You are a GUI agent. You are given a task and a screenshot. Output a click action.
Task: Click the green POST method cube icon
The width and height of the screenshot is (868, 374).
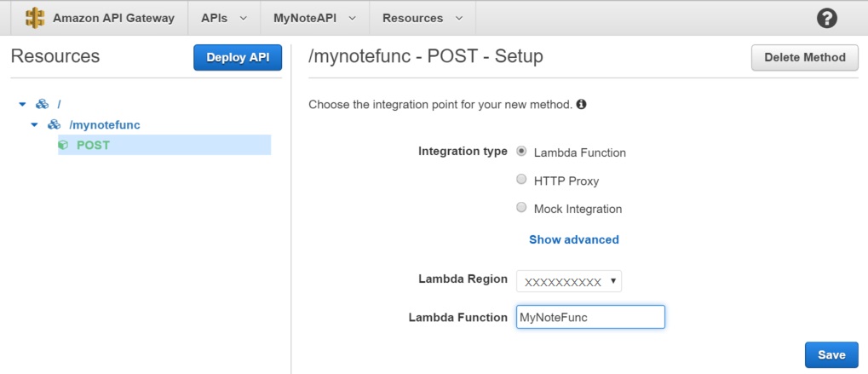pyautogui.click(x=63, y=146)
